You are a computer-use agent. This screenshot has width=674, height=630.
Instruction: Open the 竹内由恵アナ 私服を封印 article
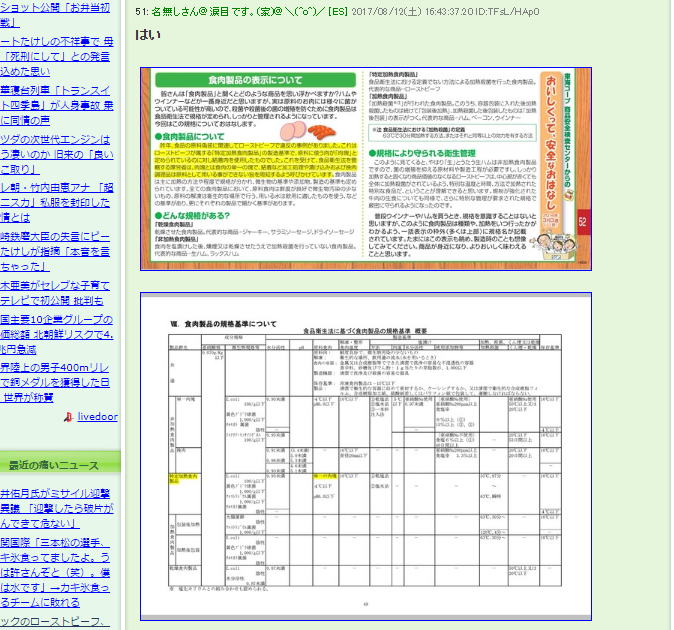pos(57,202)
